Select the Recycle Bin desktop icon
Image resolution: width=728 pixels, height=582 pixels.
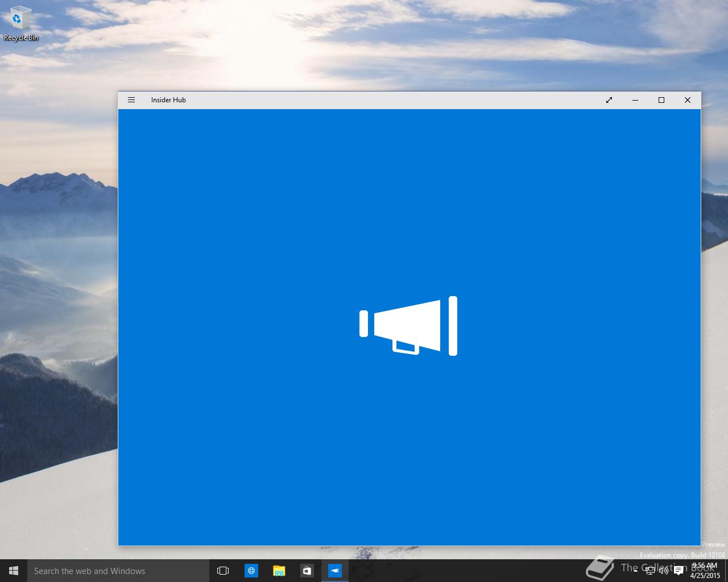click(x=21, y=24)
